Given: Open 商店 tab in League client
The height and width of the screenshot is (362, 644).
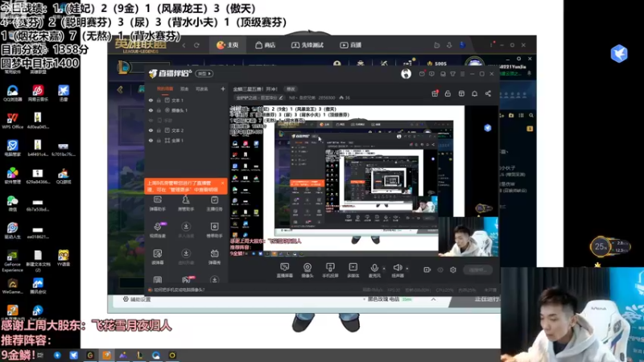Looking at the screenshot, I should pos(266,45).
